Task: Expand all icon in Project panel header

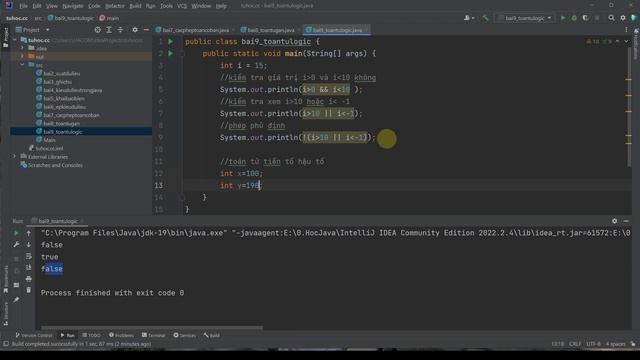Action: 109,30
